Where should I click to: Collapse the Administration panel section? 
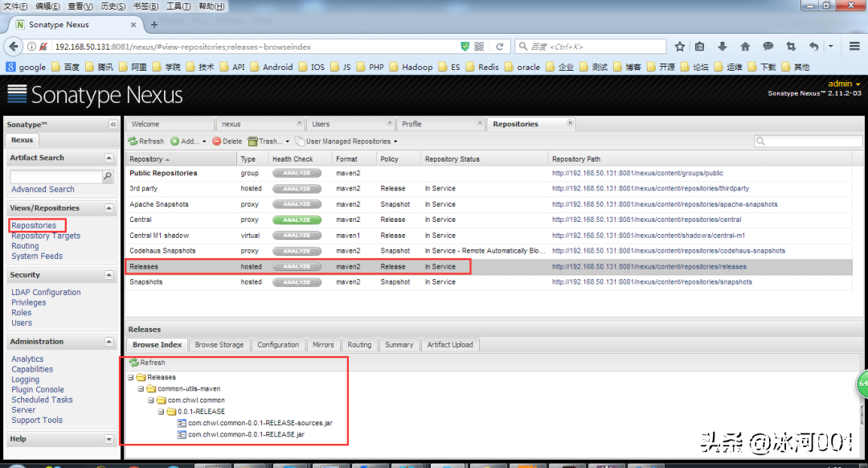click(109, 342)
